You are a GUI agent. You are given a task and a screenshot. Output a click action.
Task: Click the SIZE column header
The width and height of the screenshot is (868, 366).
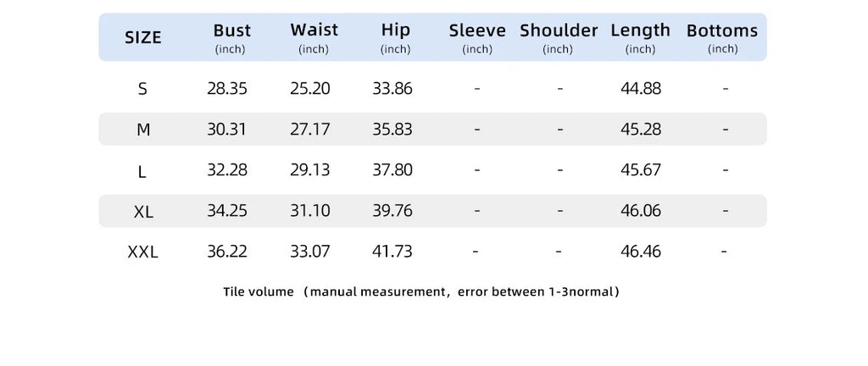[142, 37]
